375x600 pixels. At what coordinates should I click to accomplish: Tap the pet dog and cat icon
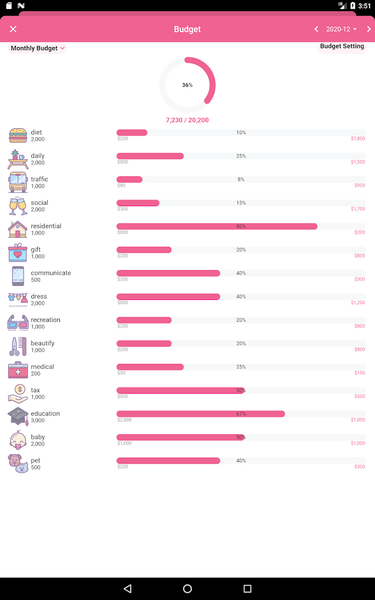coord(18,463)
